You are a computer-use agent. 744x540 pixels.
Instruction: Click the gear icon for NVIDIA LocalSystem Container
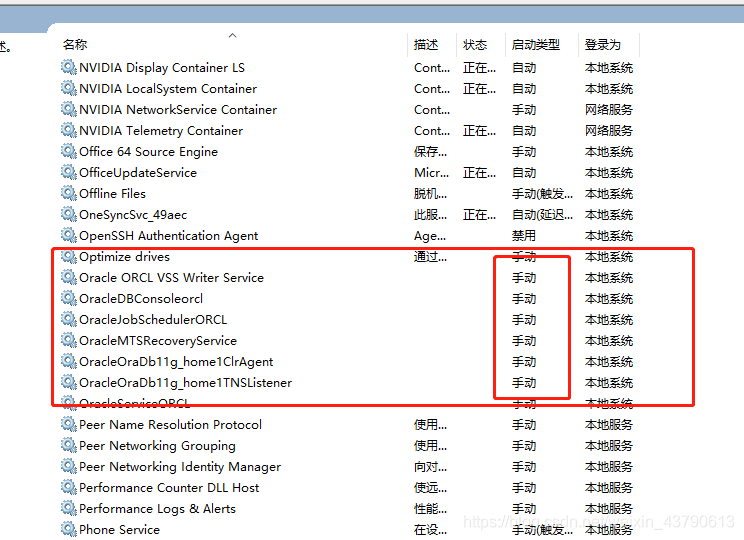click(x=69, y=88)
